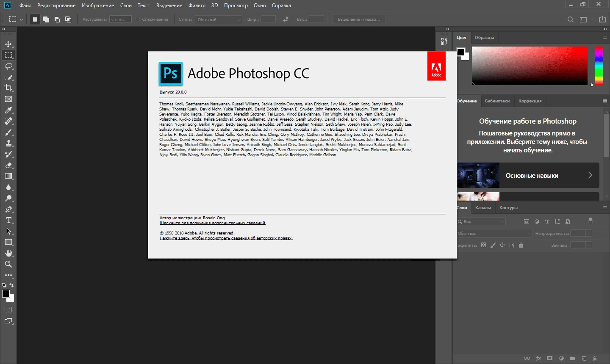Toggle lock all padlock icon
610x364 pixels.
tap(521, 245)
